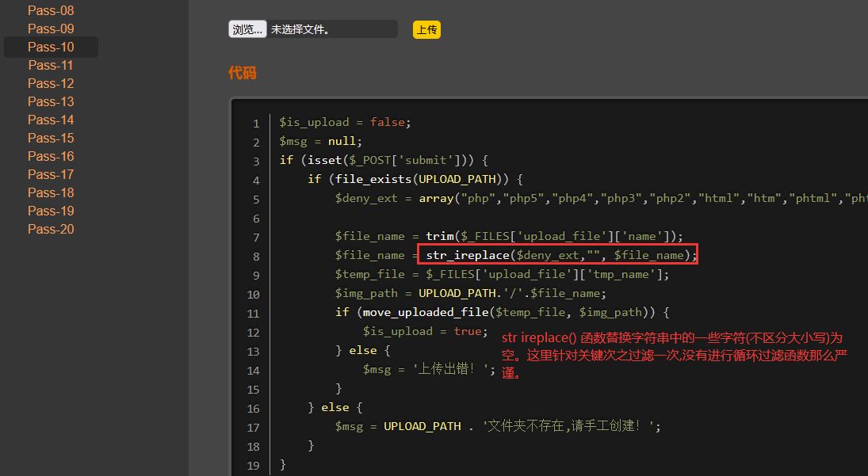Click the $is_upload = true line
Image resolution: width=868 pixels, height=476 pixels.
pos(425,332)
